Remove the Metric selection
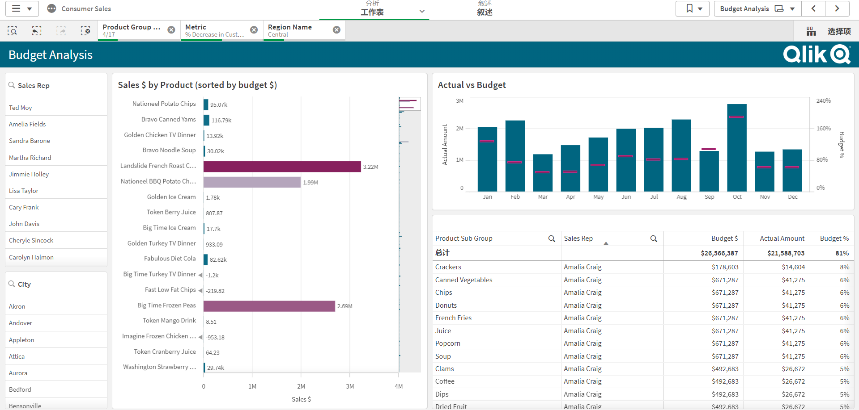Image resolution: width=859 pixels, height=410 pixels. coord(254,30)
